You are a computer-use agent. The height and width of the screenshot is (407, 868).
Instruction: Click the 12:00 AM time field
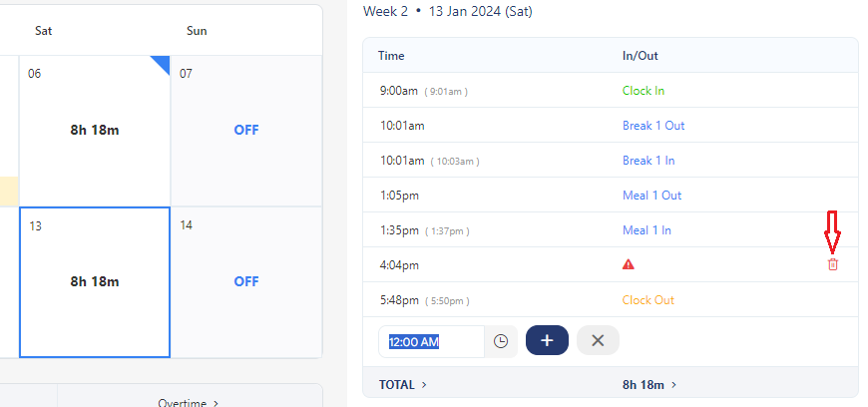coord(431,340)
